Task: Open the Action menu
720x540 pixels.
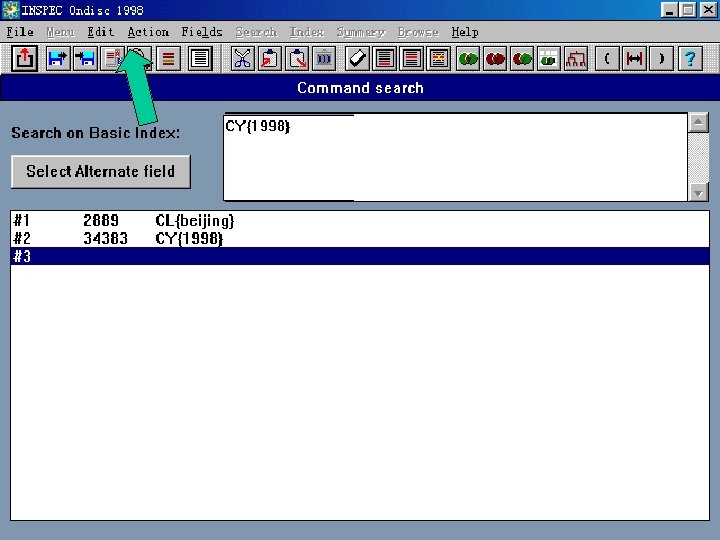Action: (x=148, y=32)
